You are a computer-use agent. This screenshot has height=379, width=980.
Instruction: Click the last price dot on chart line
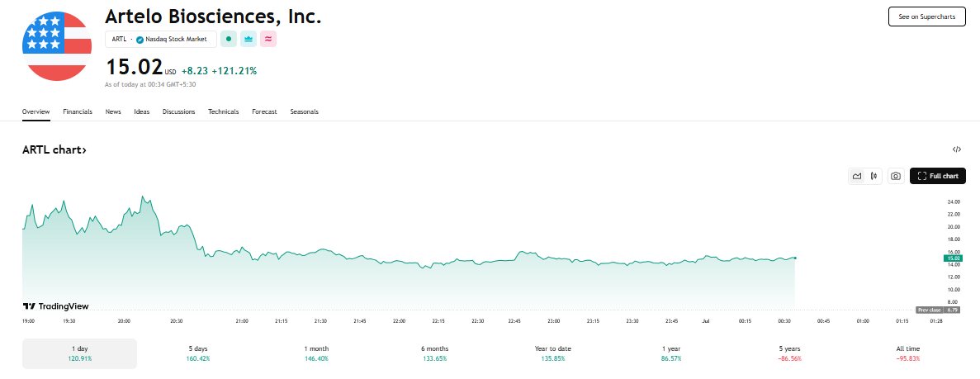(795, 258)
